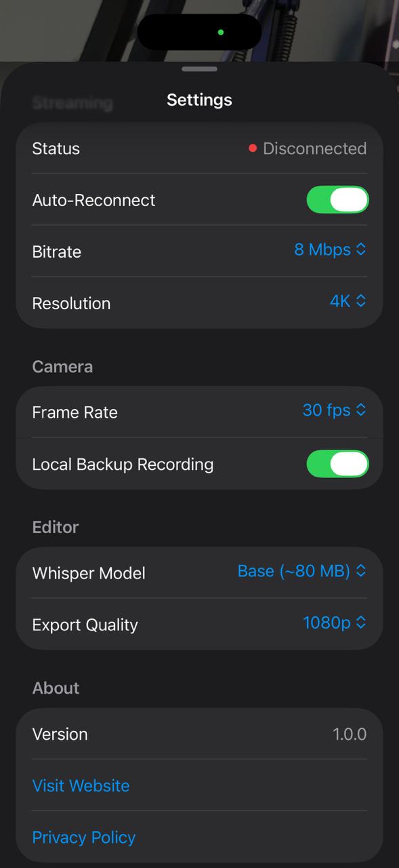View the Privacy Policy
The image size is (399, 868).
[83, 837]
